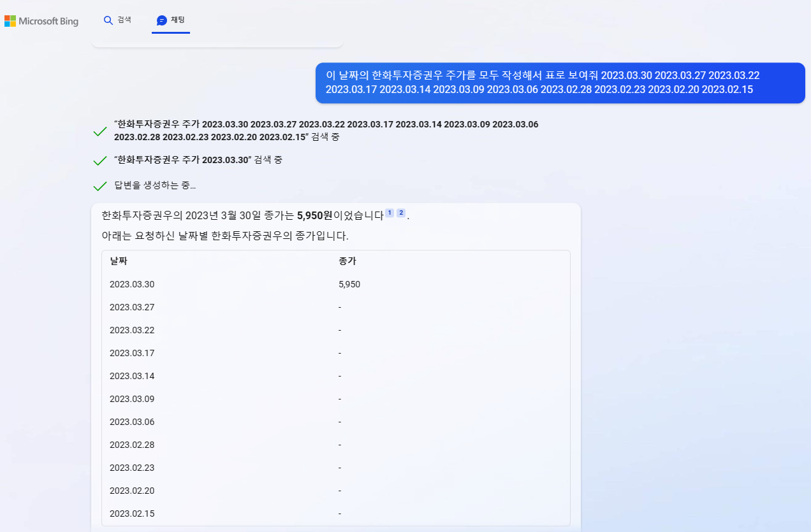Click the green checkmark beside the all-dates search line
The image size is (811, 532).
tap(99, 131)
